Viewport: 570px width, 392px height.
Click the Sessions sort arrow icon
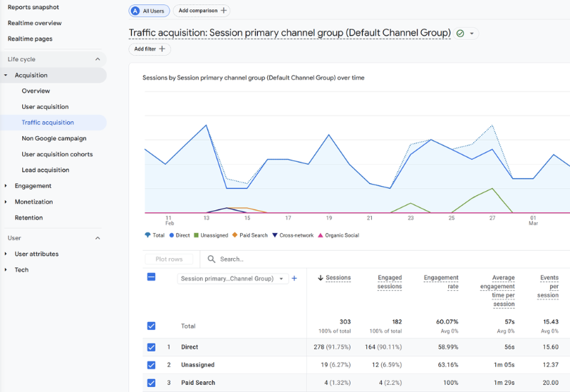coord(320,278)
